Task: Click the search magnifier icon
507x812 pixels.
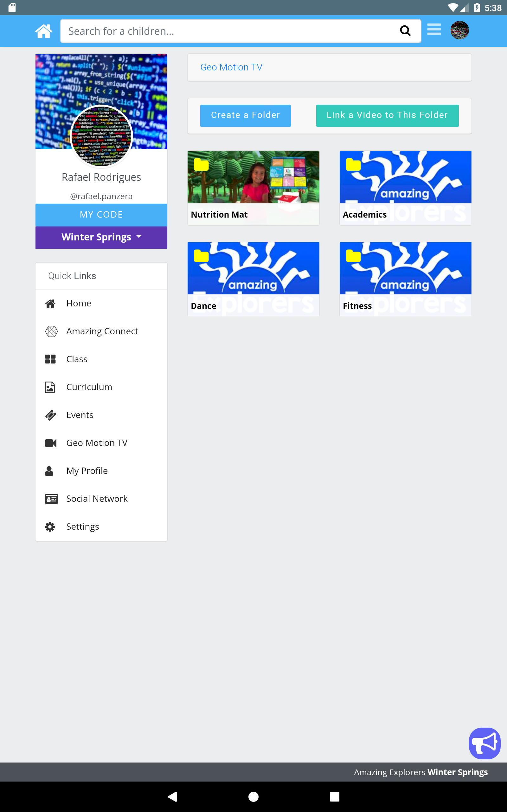Action: [x=405, y=31]
